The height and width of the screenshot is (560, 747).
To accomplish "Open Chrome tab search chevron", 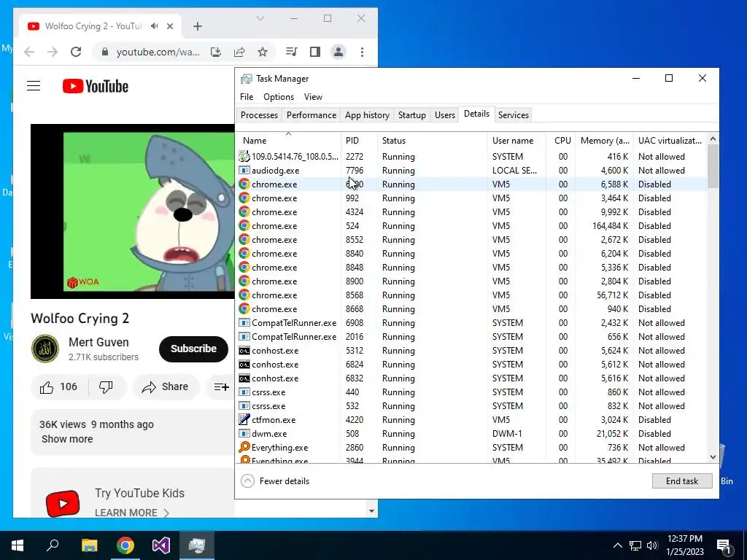I will [x=260, y=18].
